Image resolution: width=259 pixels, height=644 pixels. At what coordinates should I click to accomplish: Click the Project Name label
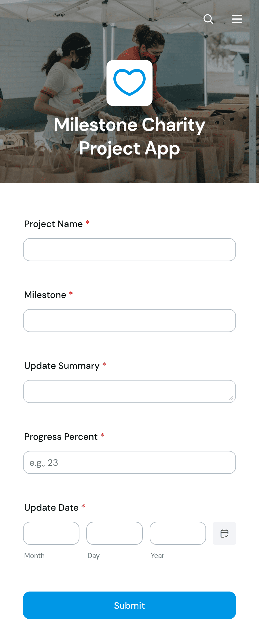pyautogui.click(x=54, y=224)
